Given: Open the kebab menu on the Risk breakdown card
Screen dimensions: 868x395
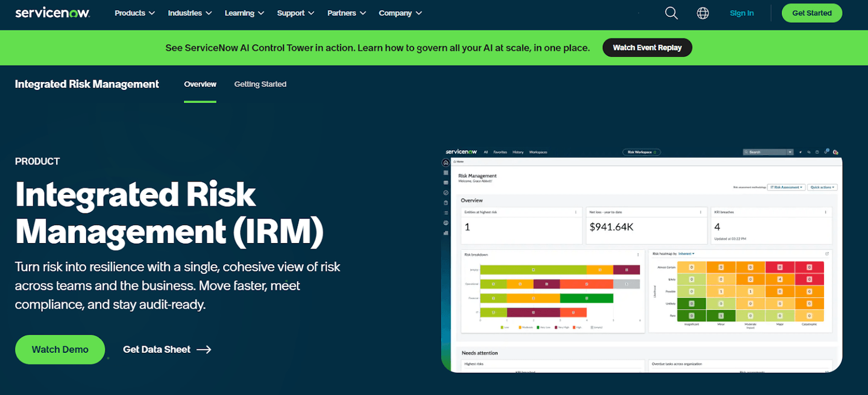Looking at the screenshot, I should point(638,254).
